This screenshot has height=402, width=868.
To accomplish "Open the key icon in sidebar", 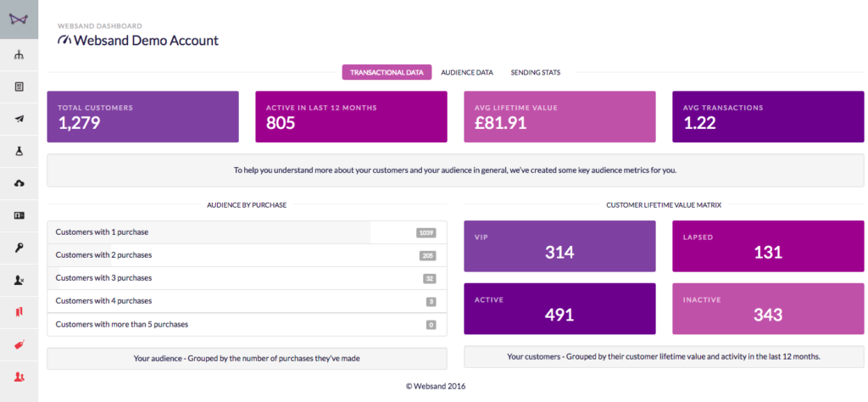I will [x=19, y=248].
